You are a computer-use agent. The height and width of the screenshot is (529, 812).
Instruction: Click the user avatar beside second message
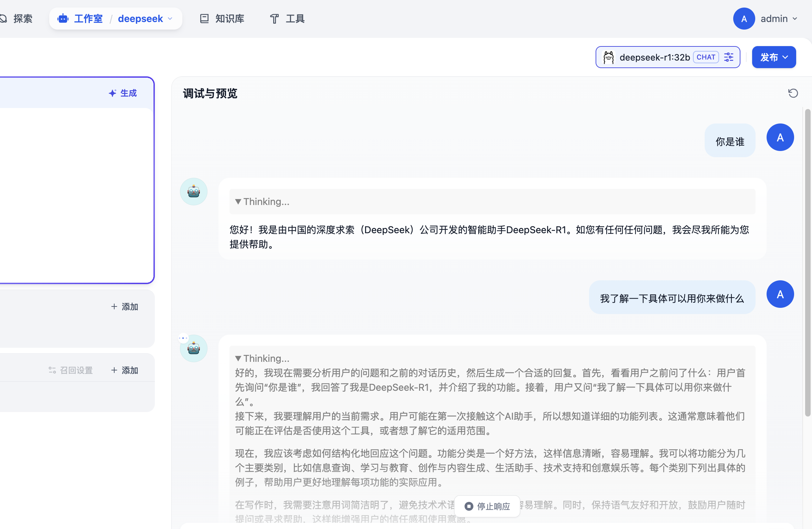[780, 294]
